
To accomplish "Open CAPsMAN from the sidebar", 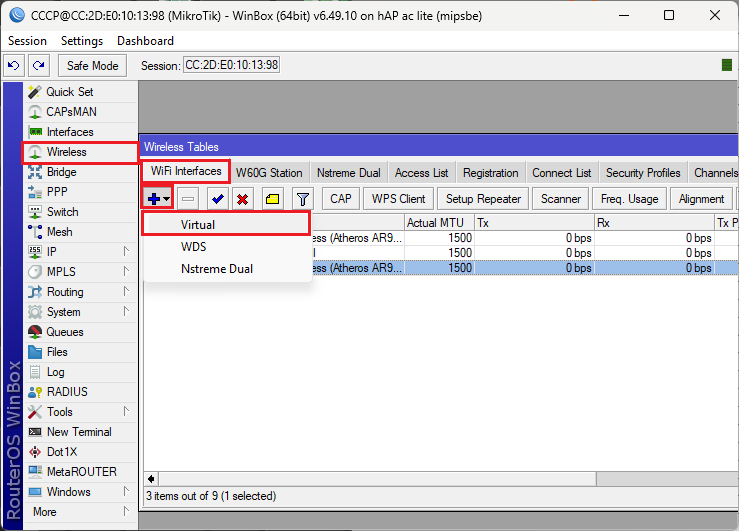I will tap(80, 112).
